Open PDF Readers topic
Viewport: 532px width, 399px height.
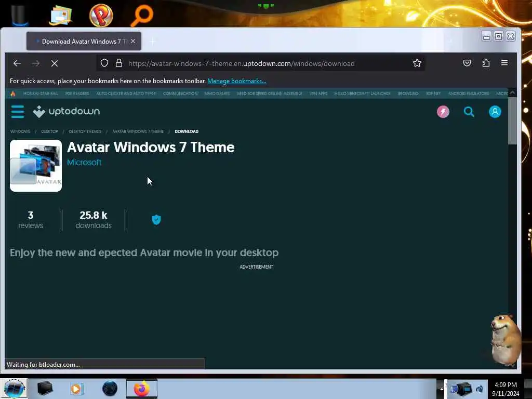(77, 94)
